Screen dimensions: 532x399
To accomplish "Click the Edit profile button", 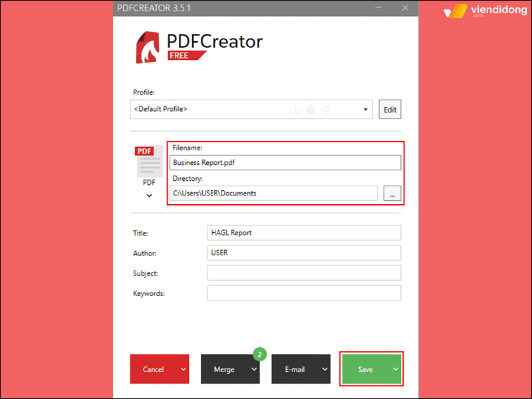I will [x=390, y=110].
